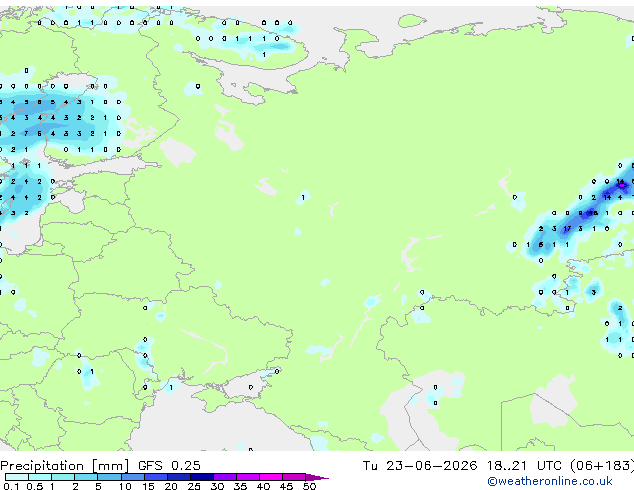Click the "15" legend scale label

[x=148, y=486]
